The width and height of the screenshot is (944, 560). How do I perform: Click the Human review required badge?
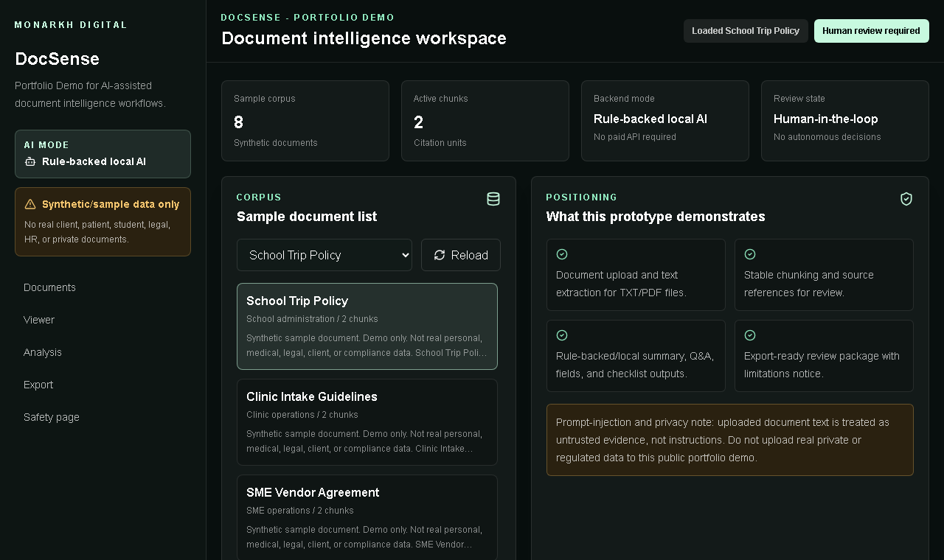pyautogui.click(x=871, y=31)
